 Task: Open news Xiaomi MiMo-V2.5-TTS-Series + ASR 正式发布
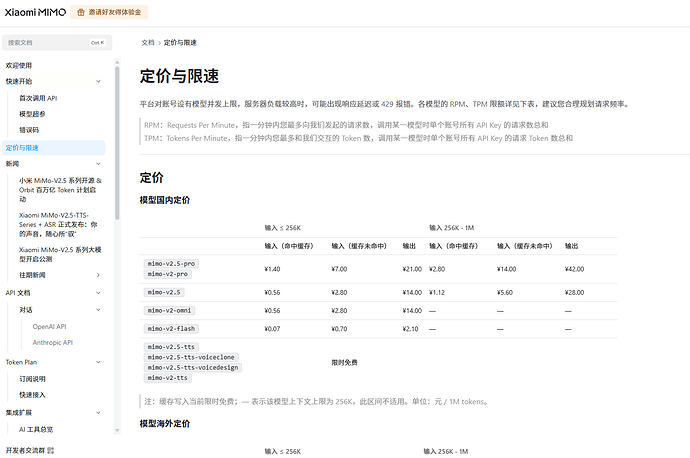point(58,224)
